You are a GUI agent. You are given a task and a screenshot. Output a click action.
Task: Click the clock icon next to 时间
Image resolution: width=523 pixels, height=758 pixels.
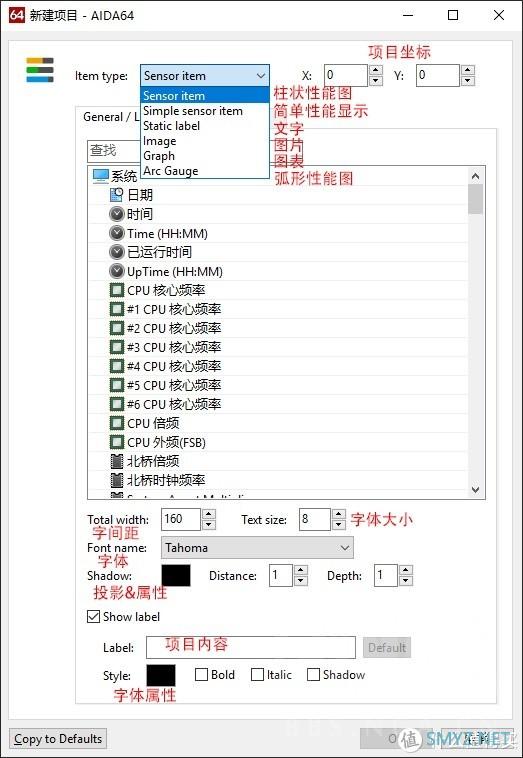[x=116, y=214]
